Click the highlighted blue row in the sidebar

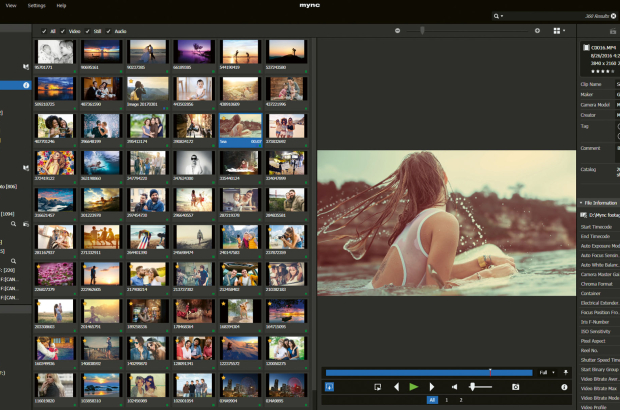[16, 85]
